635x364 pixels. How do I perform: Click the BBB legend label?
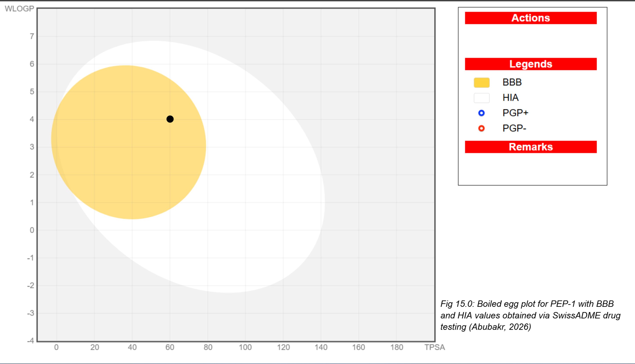512,82
